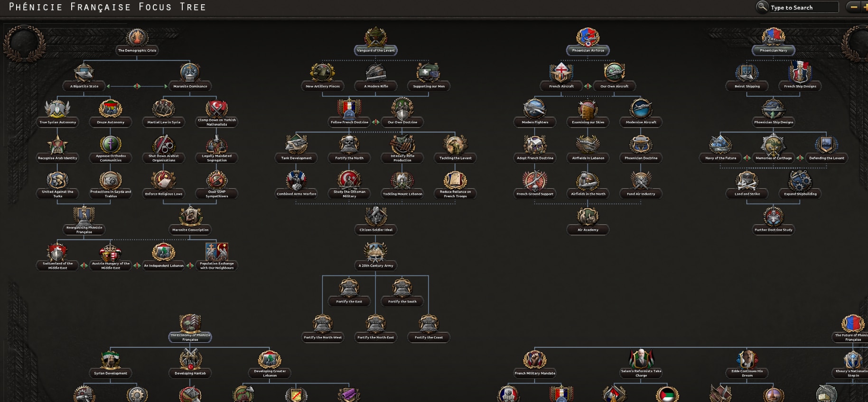Screen dimensions: 868x402
Task: Select Population Exchange with Our Neighbours icon
Action: (x=217, y=252)
